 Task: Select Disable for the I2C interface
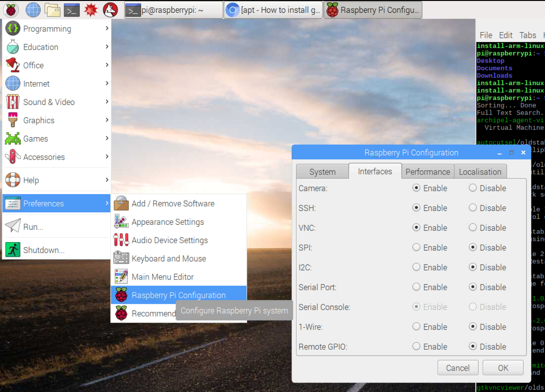pyautogui.click(x=473, y=267)
